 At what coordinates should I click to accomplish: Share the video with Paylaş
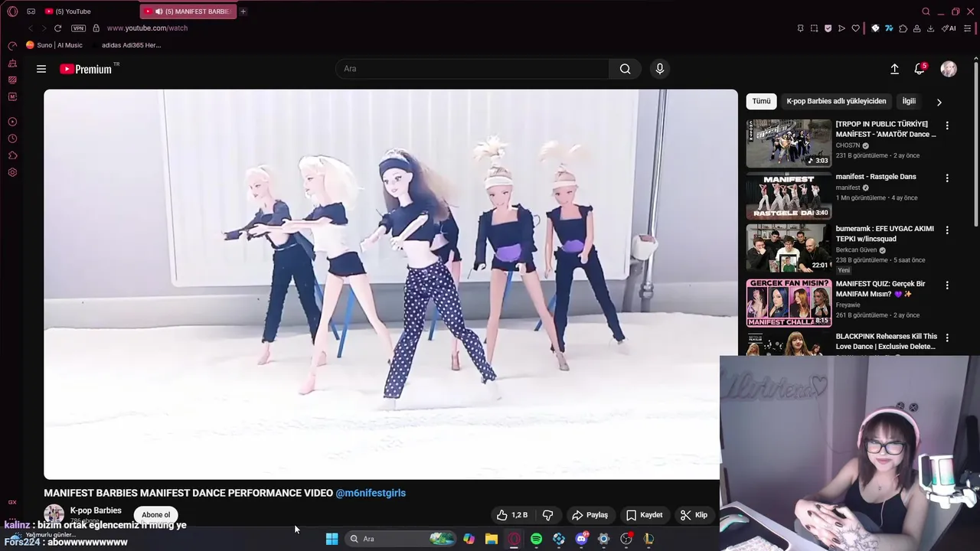(x=590, y=515)
